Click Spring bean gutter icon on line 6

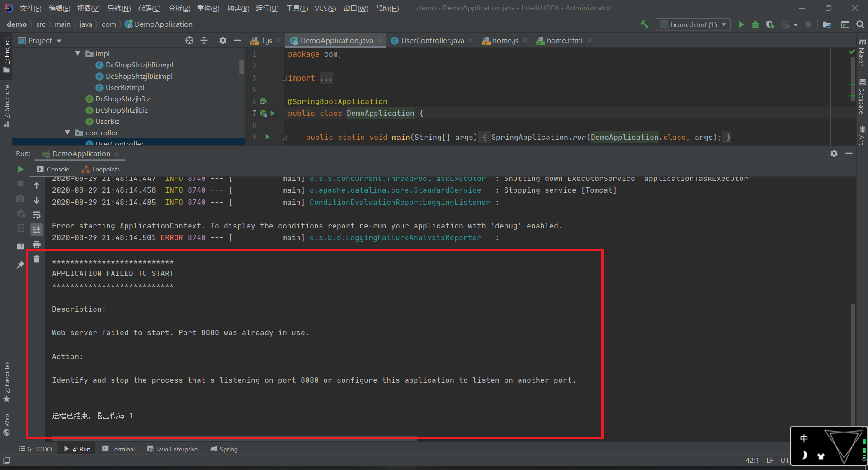pos(263,101)
